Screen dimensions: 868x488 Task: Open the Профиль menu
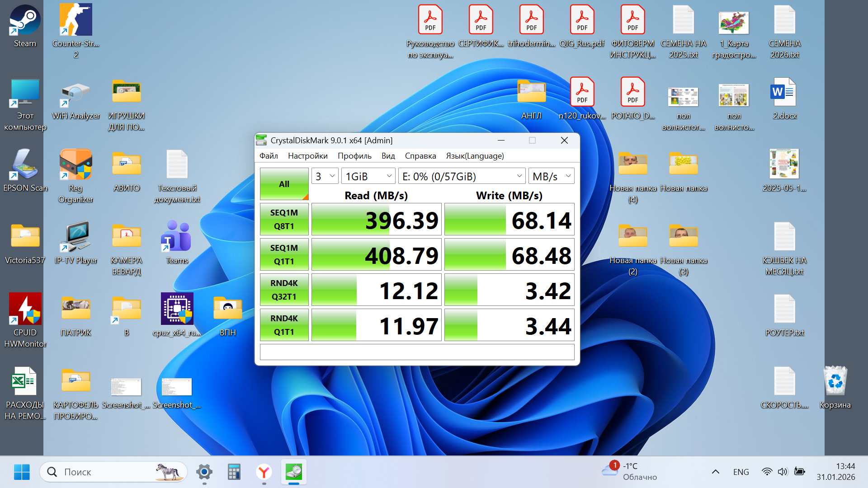pos(354,156)
